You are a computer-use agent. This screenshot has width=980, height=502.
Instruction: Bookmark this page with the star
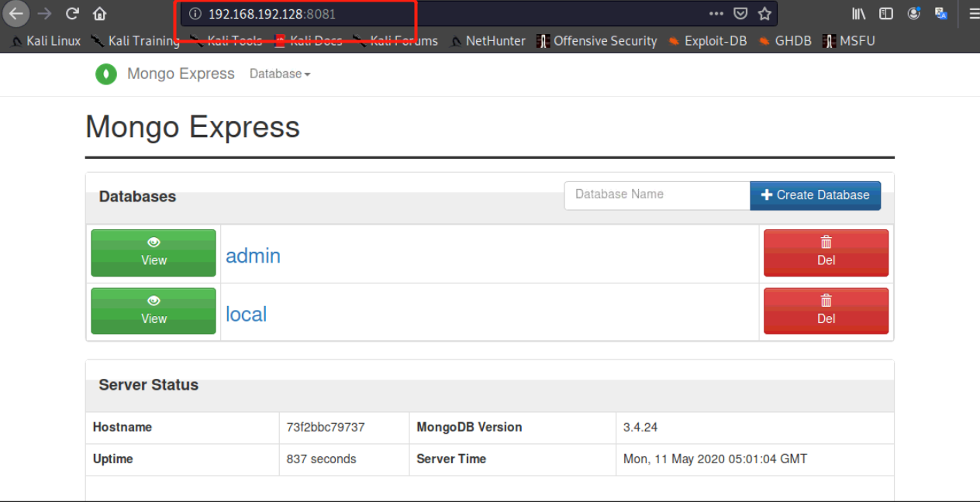coord(764,13)
